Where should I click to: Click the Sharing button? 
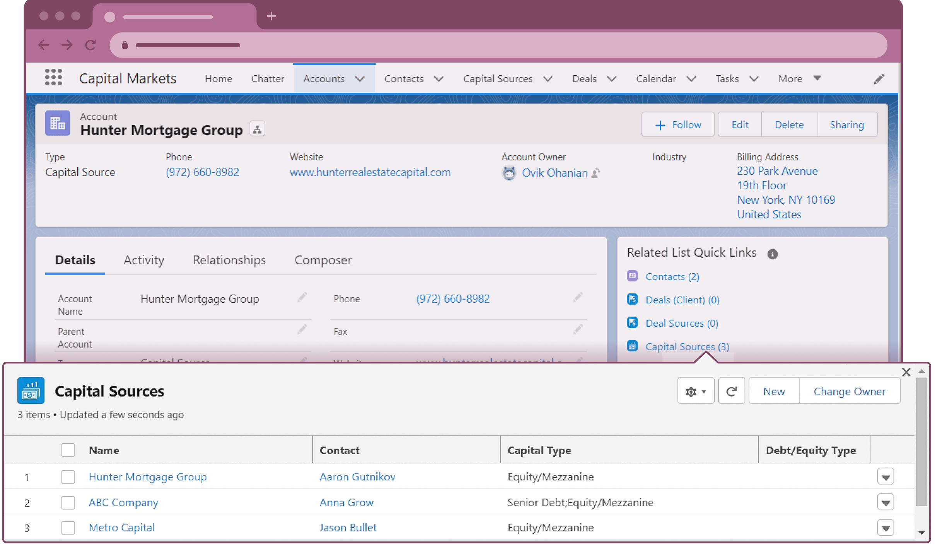tap(847, 124)
